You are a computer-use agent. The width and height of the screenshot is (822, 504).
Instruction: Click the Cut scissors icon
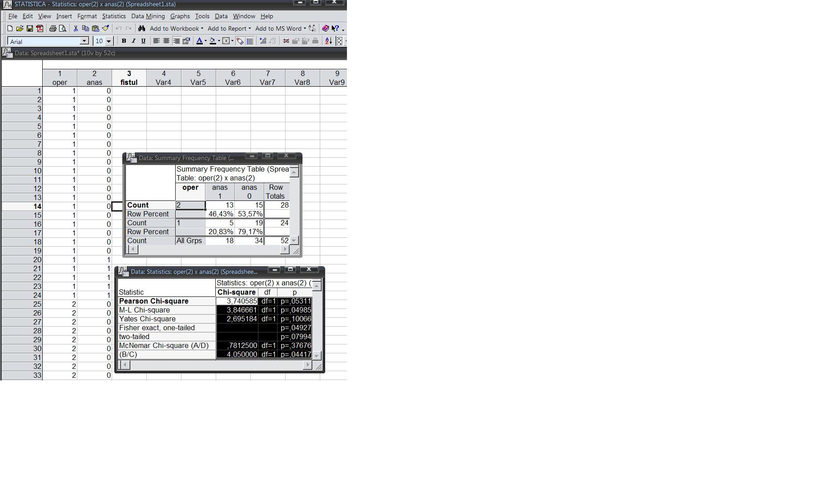76,28
